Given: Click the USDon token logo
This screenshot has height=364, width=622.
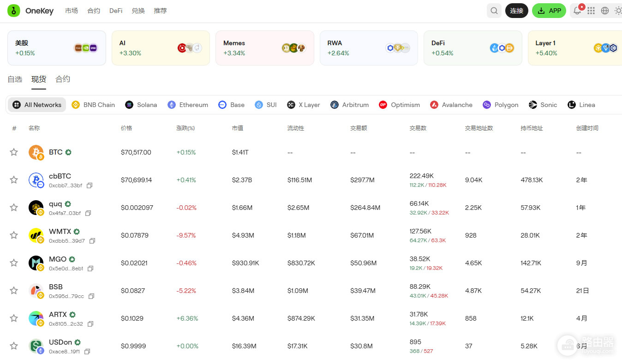Looking at the screenshot, I should pos(36,346).
